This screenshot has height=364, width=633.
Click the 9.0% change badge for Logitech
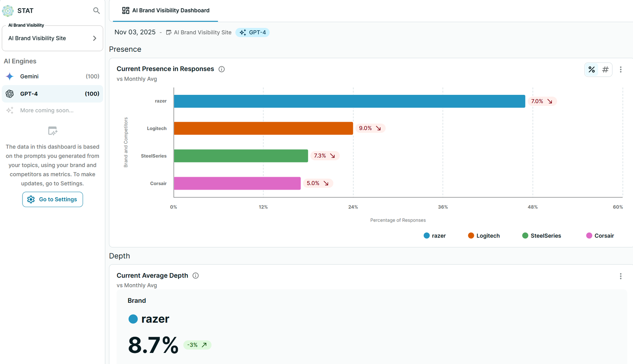pyautogui.click(x=370, y=128)
